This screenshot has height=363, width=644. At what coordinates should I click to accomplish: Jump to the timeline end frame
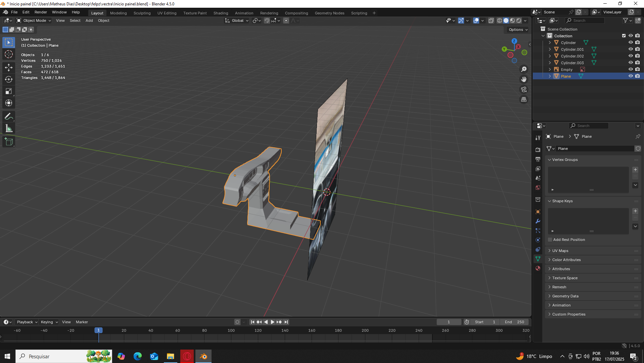pos(286,322)
